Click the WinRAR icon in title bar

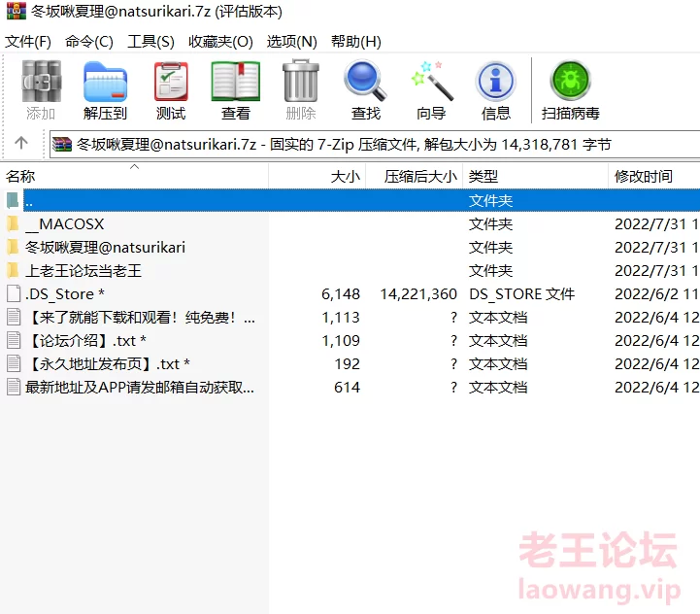click(17, 11)
